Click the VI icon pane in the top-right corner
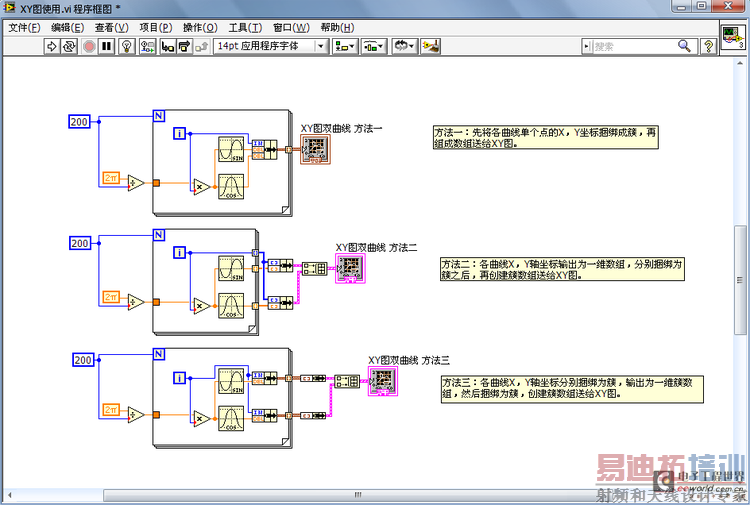The image size is (750, 505). pyautogui.click(x=732, y=39)
